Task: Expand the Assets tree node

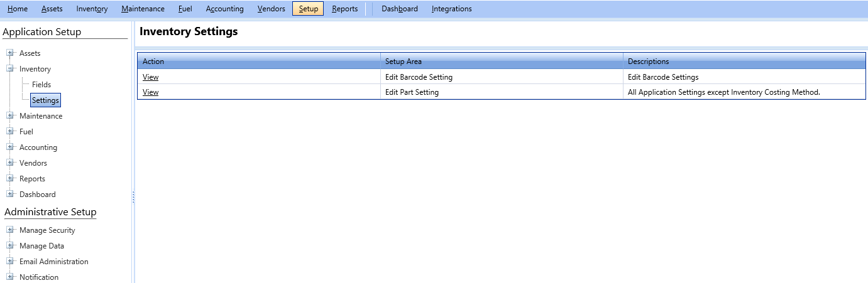Action: point(10,53)
